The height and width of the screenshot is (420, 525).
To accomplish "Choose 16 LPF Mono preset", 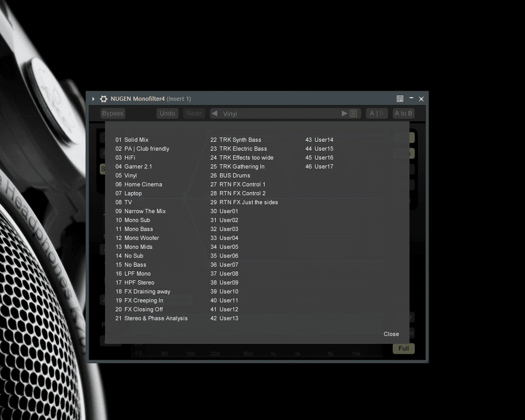I will (133, 274).
